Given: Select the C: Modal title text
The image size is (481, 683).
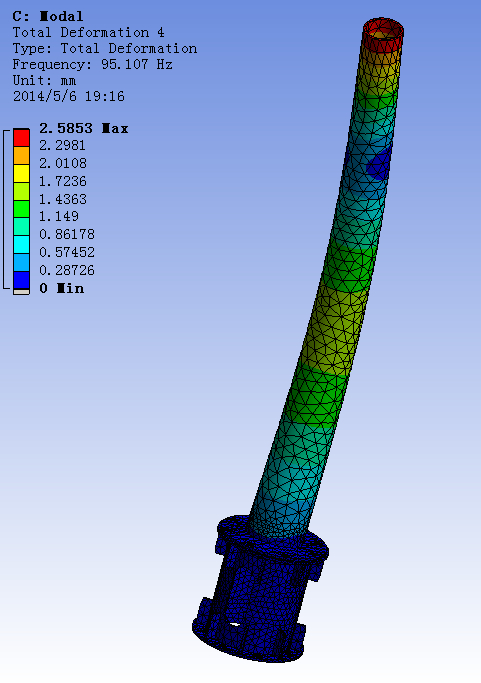Looking at the screenshot, I should pyautogui.click(x=47, y=17).
